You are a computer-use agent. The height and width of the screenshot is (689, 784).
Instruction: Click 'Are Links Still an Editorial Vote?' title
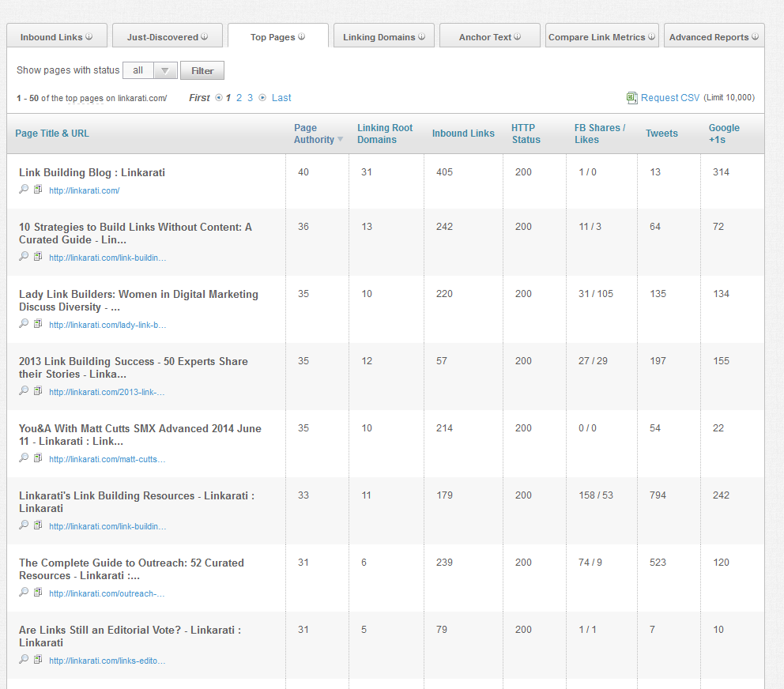click(x=130, y=636)
